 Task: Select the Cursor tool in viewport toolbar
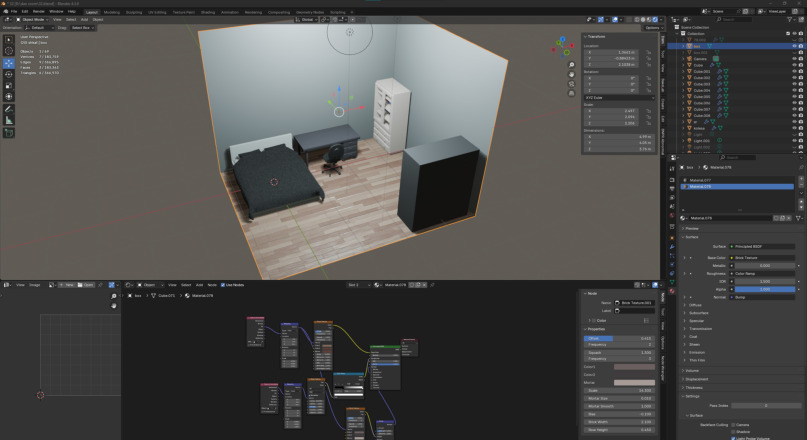coord(9,51)
